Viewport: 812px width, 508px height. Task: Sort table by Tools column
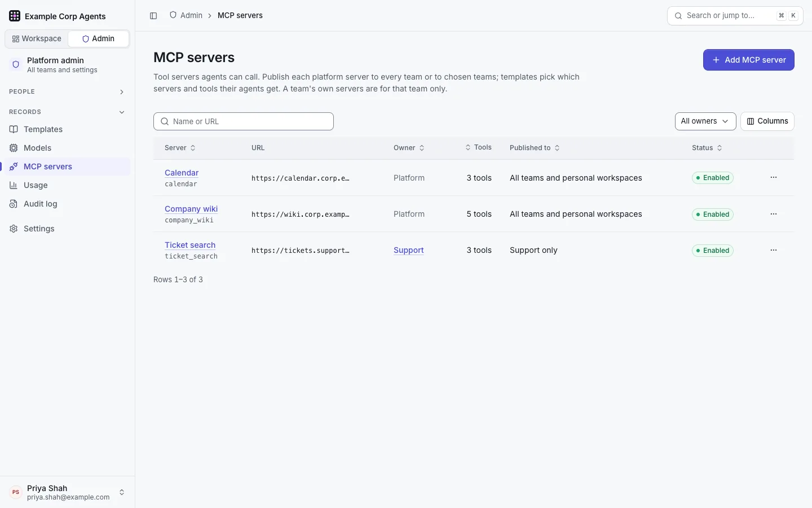pyautogui.click(x=478, y=147)
